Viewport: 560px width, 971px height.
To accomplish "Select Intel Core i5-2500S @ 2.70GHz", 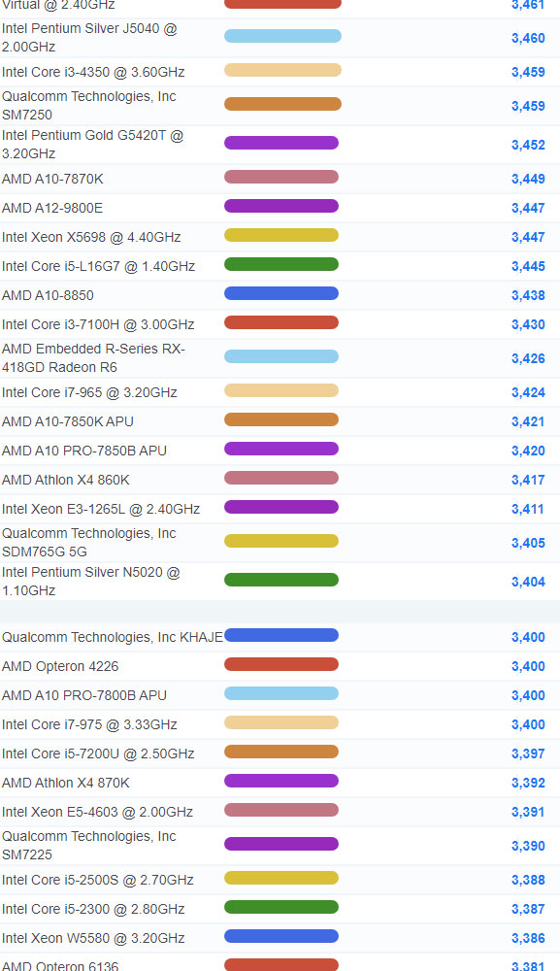I will point(98,880).
